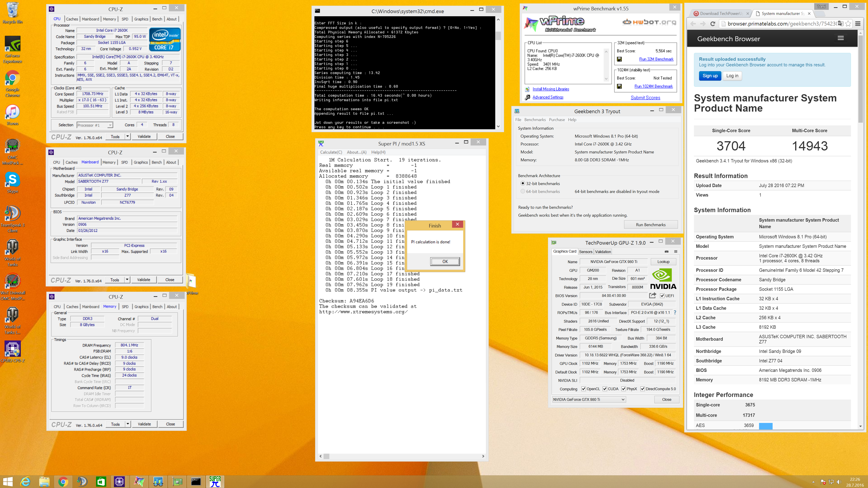
Task: Click Chrome reload page icon
Action: [713, 23]
